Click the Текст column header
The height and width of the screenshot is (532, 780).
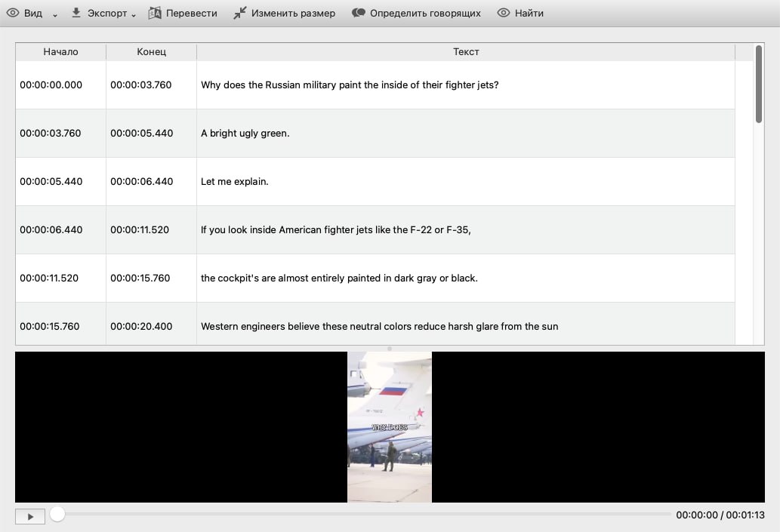pos(466,52)
